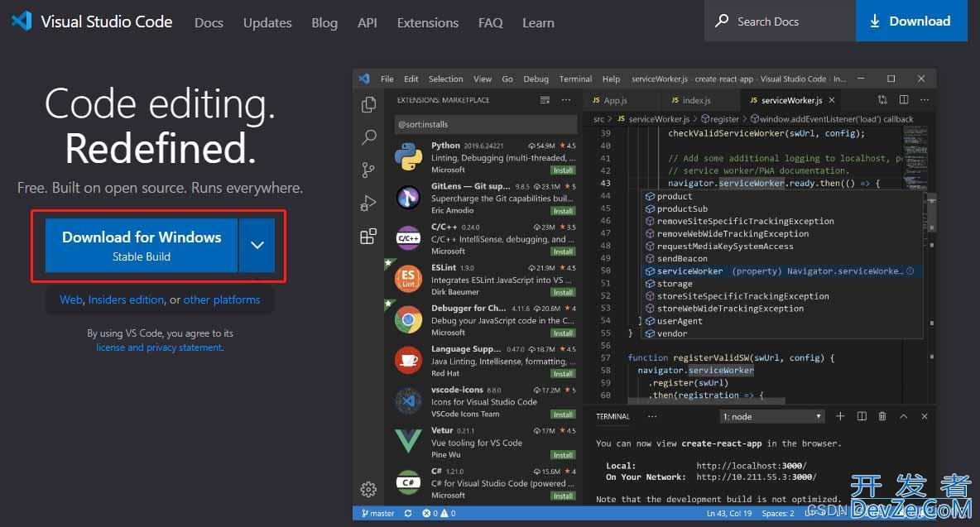Open the 1: node terminal dropdown
Viewport: 980px width, 527px height.
(x=771, y=416)
